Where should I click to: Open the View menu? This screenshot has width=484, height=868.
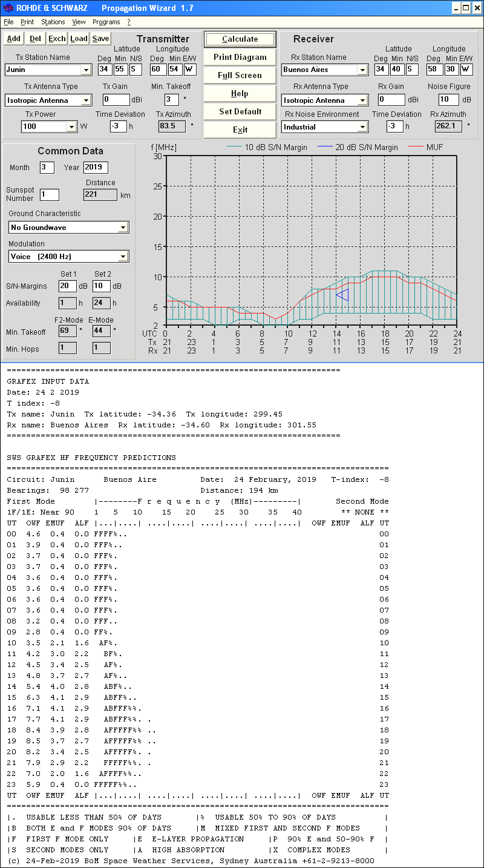point(79,22)
